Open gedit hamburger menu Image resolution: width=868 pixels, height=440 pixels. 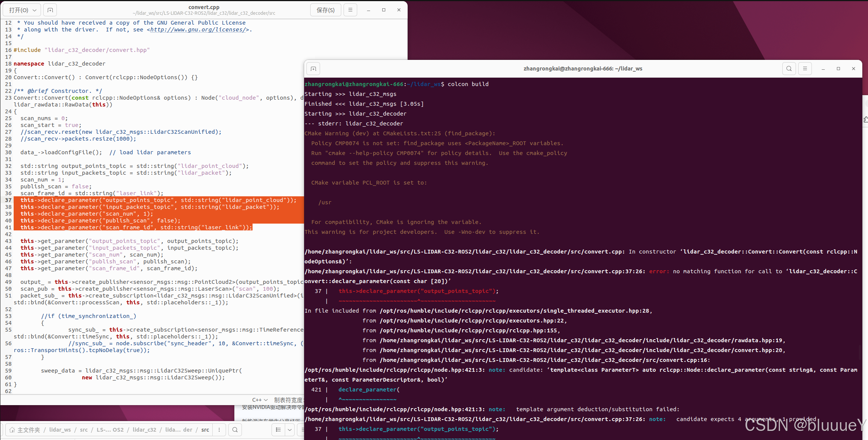(350, 10)
